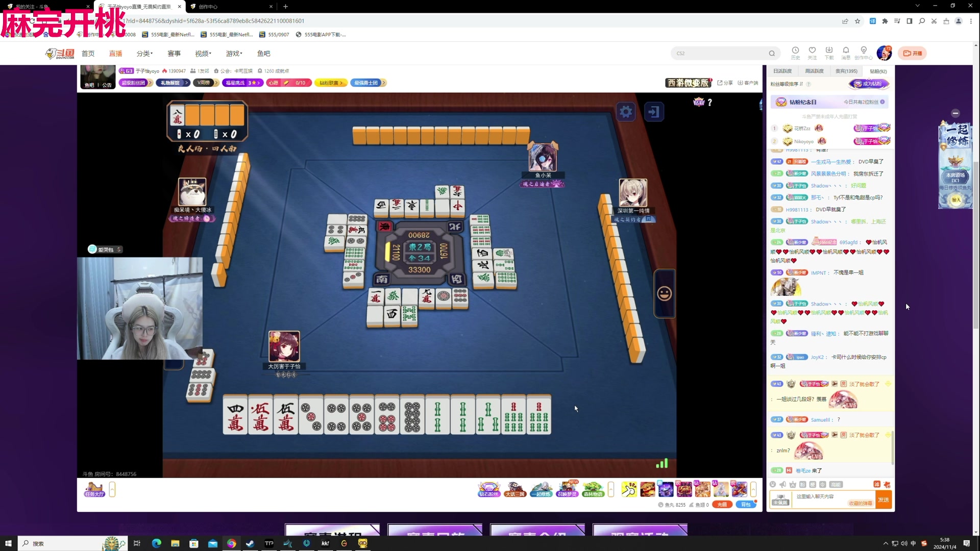This screenshot has width=980, height=551.
Task: Click the 发送 send button
Action: point(884,499)
